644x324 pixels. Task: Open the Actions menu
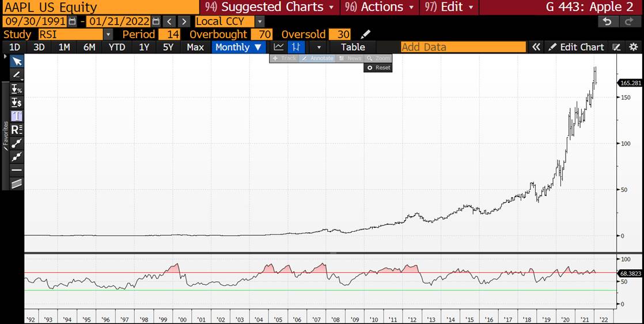pos(380,7)
